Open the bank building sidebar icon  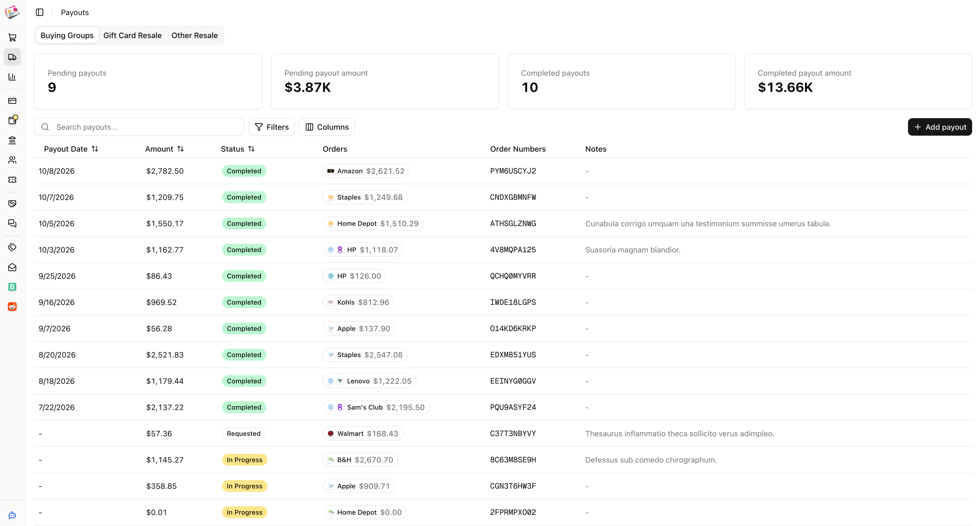coord(12,140)
